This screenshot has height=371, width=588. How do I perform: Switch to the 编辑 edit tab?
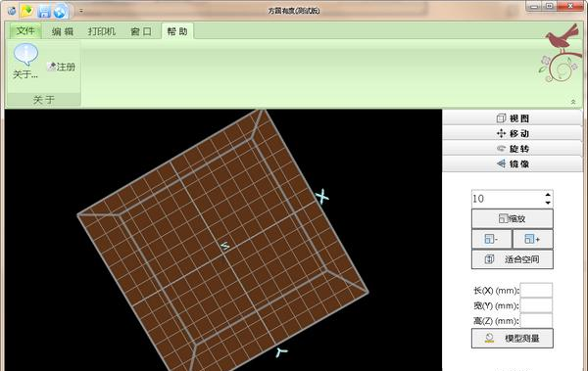click(x=63, y=31)
